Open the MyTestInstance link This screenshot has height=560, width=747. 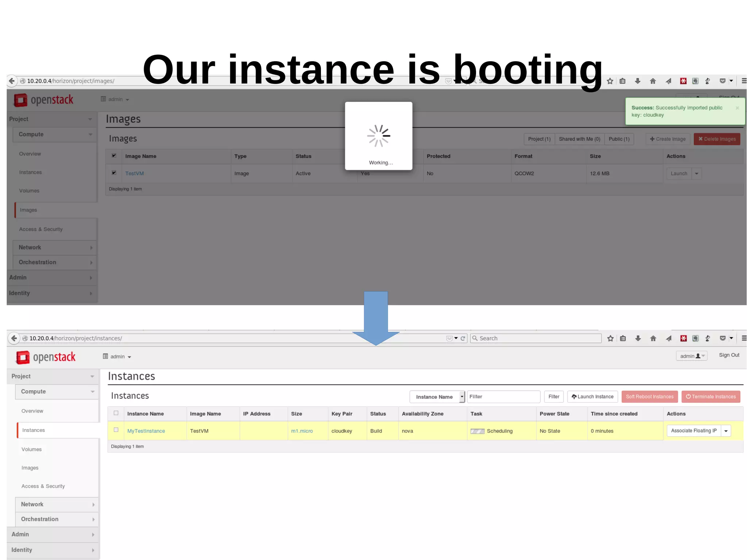coord(146,431)
